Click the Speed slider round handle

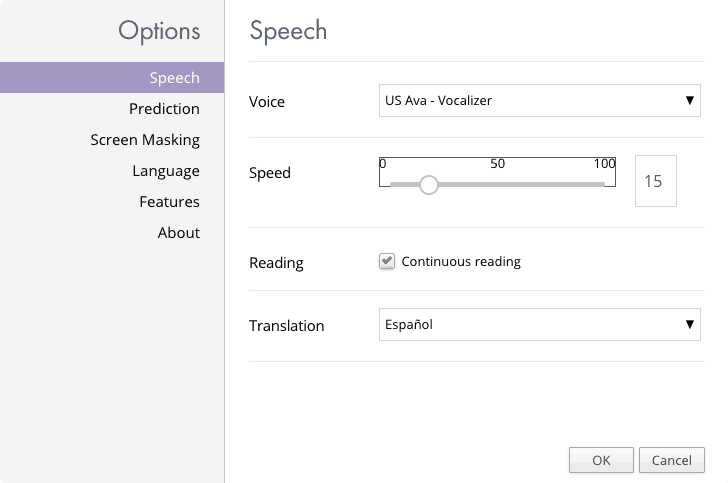point(429,185)
